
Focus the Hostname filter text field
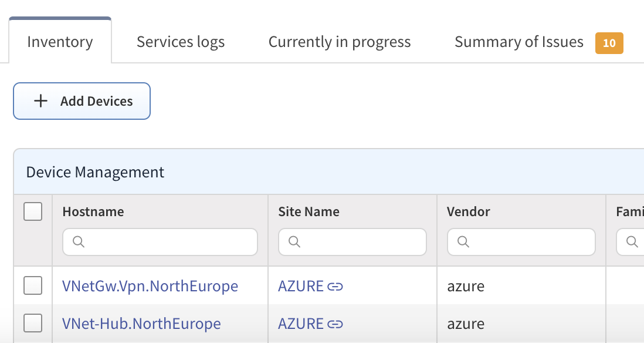click(167, 242)
